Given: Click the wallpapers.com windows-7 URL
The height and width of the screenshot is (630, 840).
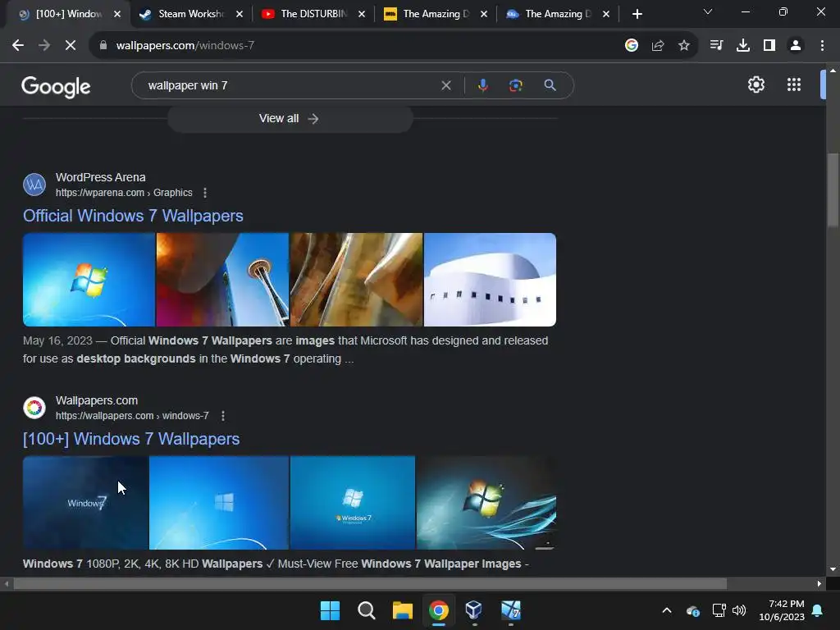Looking at the screenshot, I should 132,416.
